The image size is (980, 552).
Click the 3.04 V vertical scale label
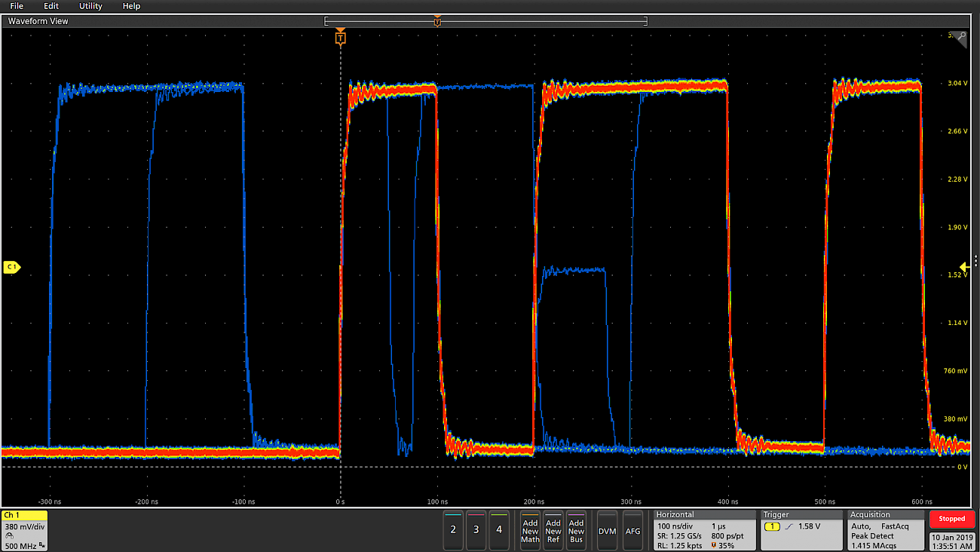pyautogui.click(x=957, y=84)
